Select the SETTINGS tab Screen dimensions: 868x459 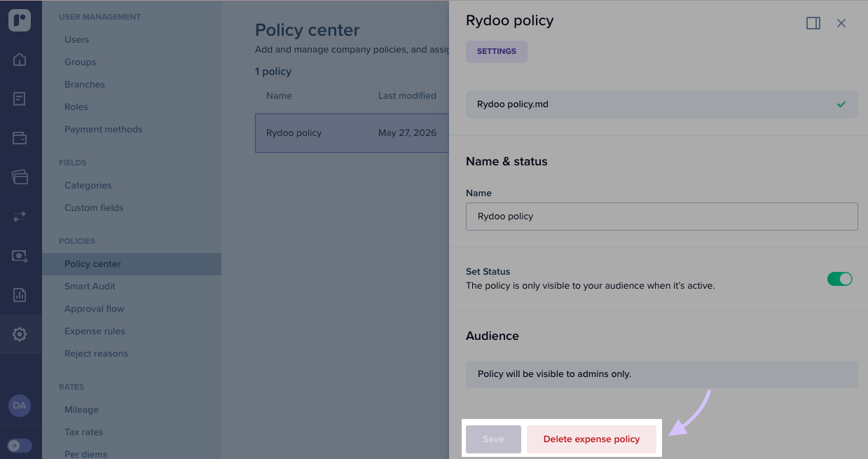tap(497, 51)
